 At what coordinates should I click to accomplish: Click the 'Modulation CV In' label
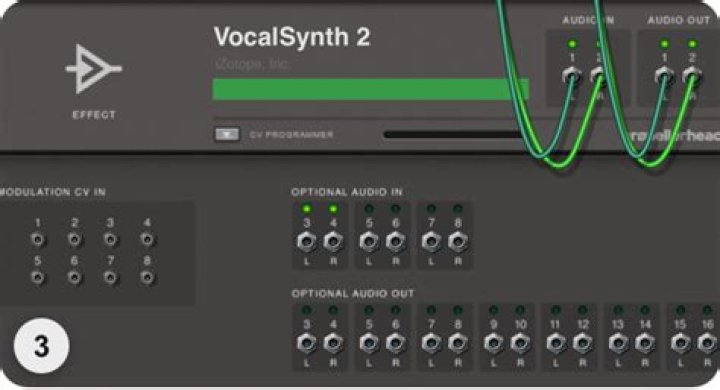53,192
